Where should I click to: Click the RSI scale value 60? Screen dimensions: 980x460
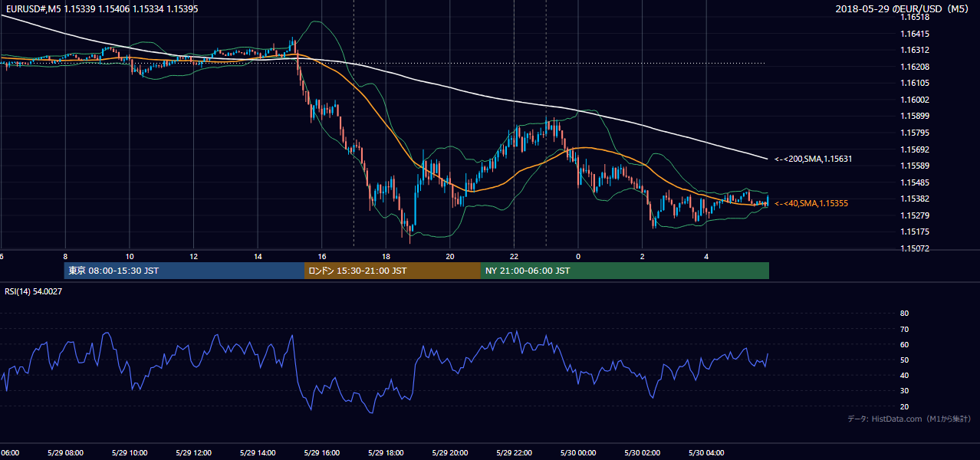click(904, 344)
